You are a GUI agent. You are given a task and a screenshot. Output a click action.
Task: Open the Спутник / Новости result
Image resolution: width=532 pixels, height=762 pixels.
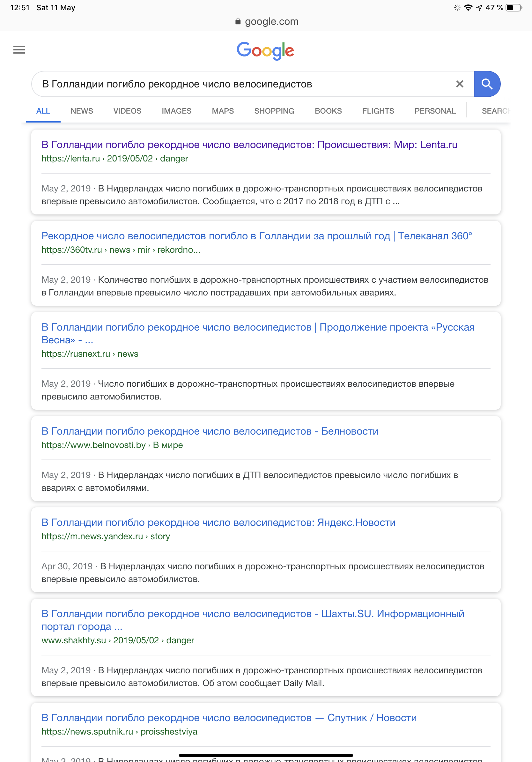(x=229, y=718)
